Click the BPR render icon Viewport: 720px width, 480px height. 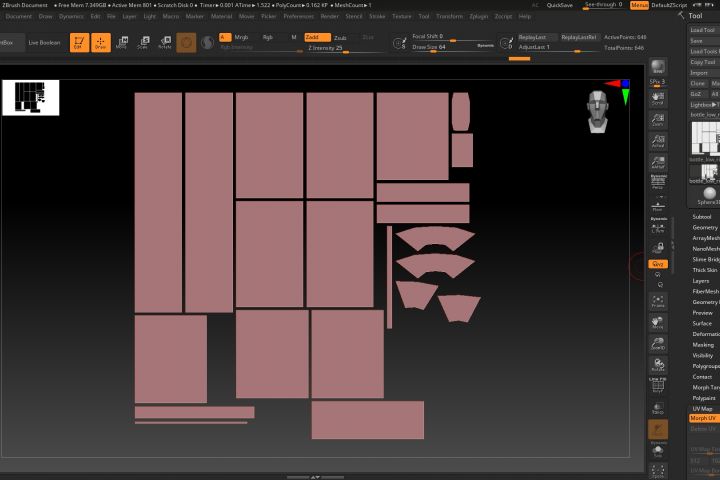pos(657,68)
